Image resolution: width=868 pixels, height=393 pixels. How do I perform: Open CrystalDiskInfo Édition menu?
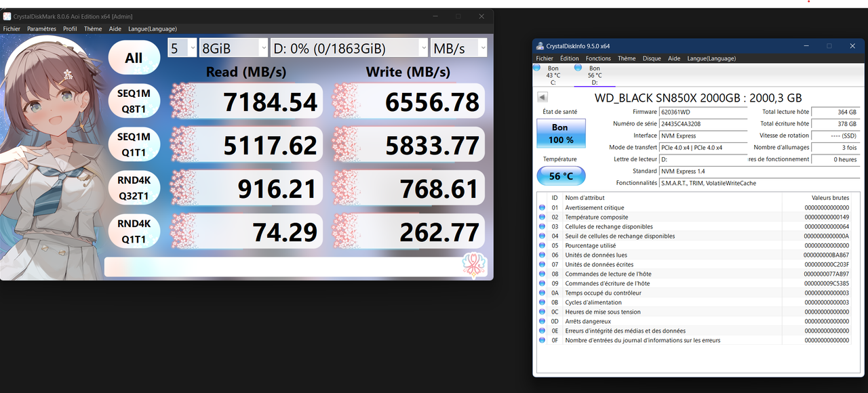point(570,58)
